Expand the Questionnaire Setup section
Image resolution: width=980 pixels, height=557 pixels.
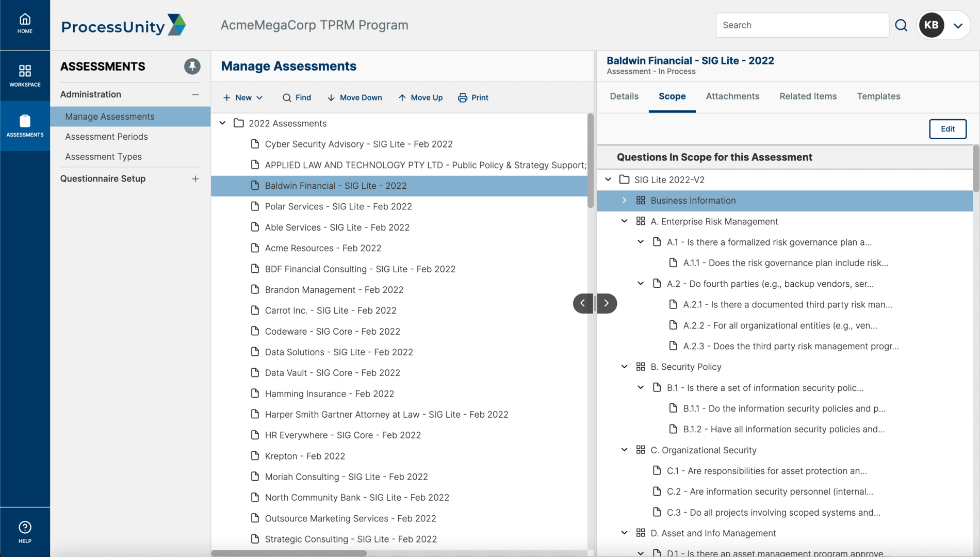(x=195, y=179)
